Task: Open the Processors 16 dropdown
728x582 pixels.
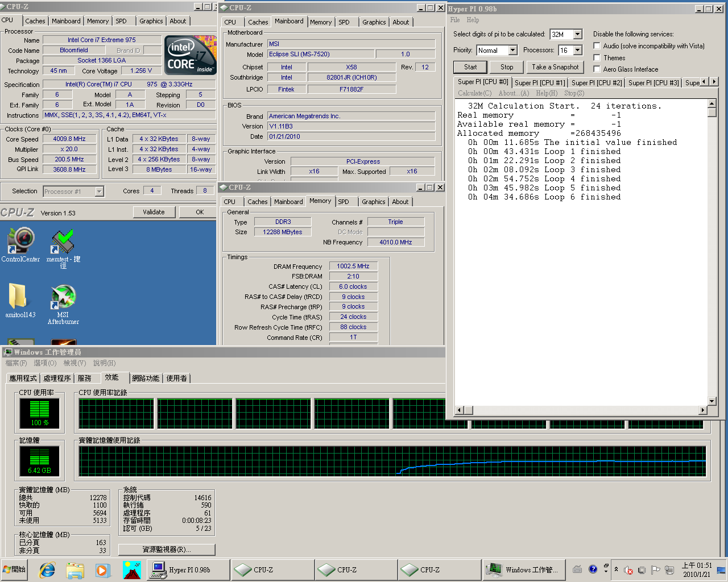Action: (578, 50)
